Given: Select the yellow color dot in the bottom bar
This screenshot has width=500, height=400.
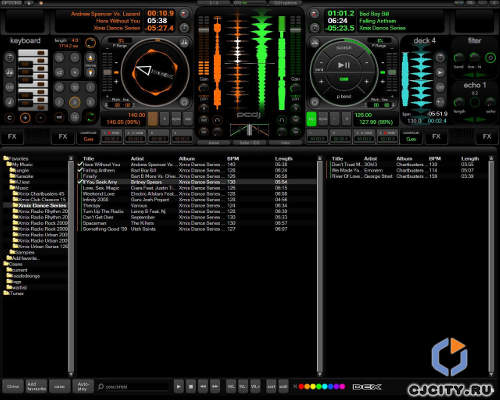Looking at the screenshot, I should [x=313, y=387].
